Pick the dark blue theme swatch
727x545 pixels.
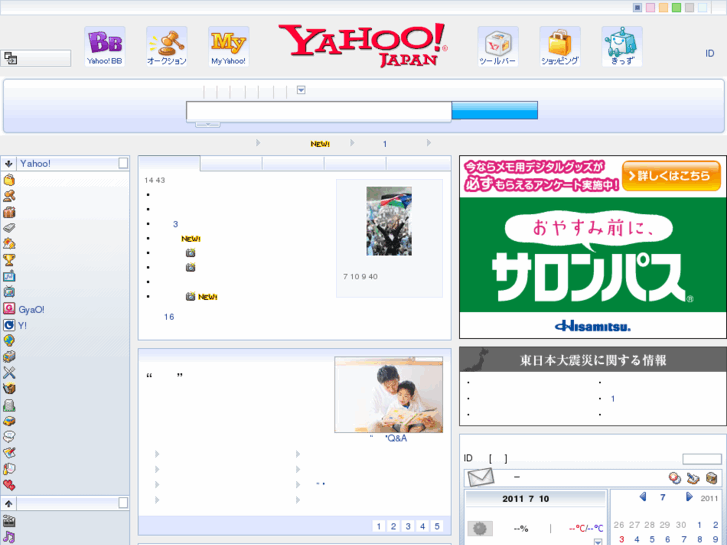638,7
